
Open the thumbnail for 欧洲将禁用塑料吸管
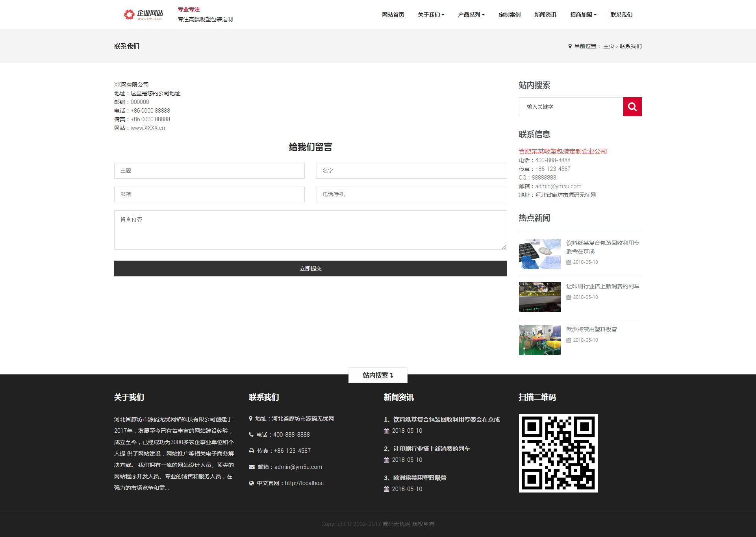click(x=539, y=340)
